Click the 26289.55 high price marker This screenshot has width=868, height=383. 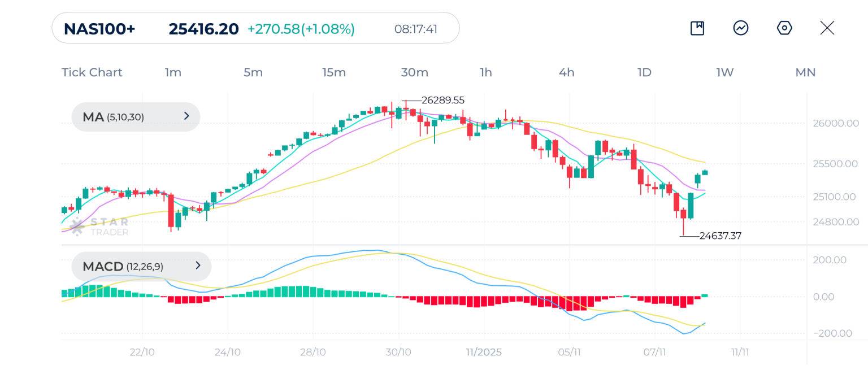(x=442, y=101)
